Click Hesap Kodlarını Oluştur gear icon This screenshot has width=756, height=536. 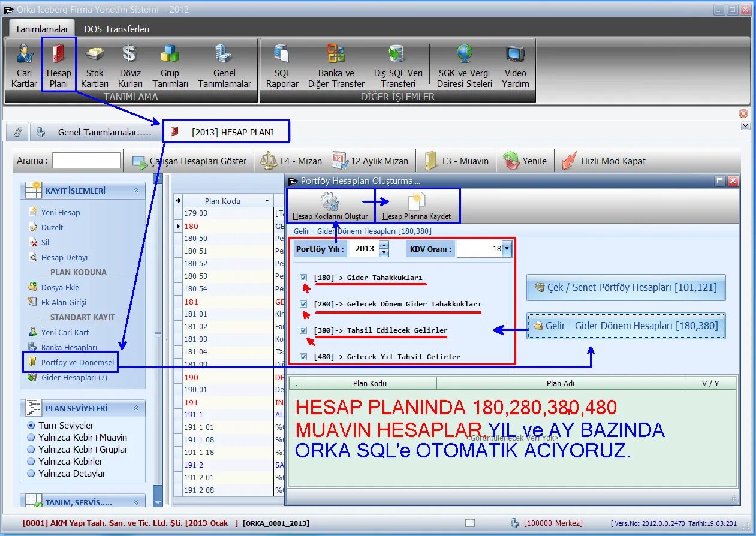pos(330,202)
